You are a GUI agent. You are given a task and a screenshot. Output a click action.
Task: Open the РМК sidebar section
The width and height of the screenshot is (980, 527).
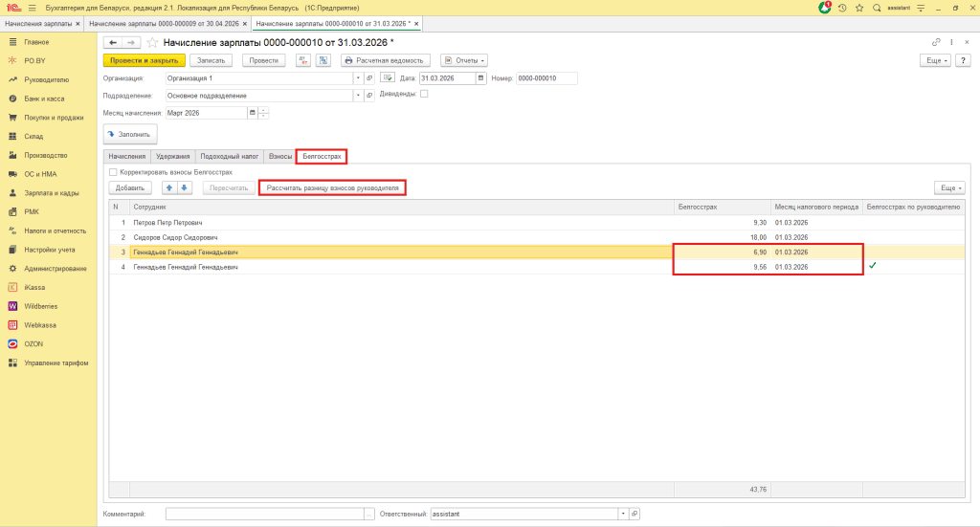(x=32, y=211)
